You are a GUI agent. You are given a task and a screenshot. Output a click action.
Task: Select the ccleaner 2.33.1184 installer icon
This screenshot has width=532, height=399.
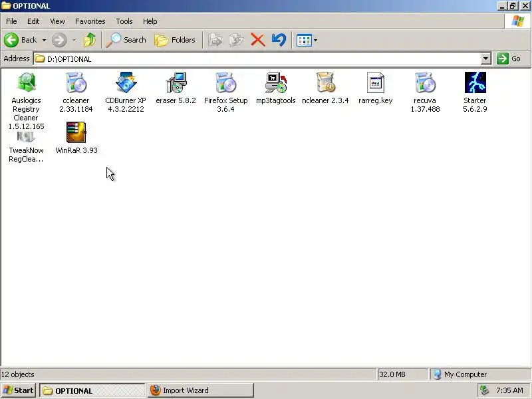pos(76,82)
